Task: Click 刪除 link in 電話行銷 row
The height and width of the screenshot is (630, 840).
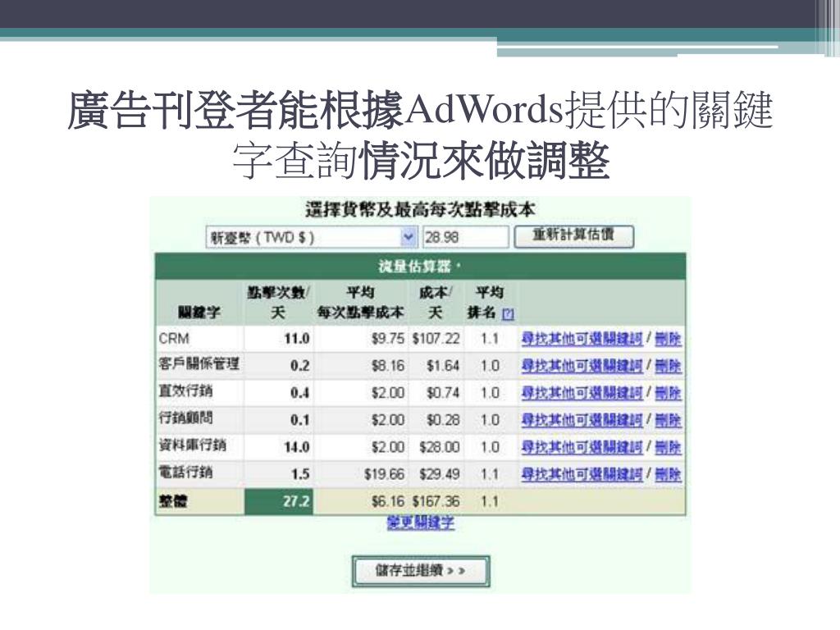Action: (x=668, y=474)
